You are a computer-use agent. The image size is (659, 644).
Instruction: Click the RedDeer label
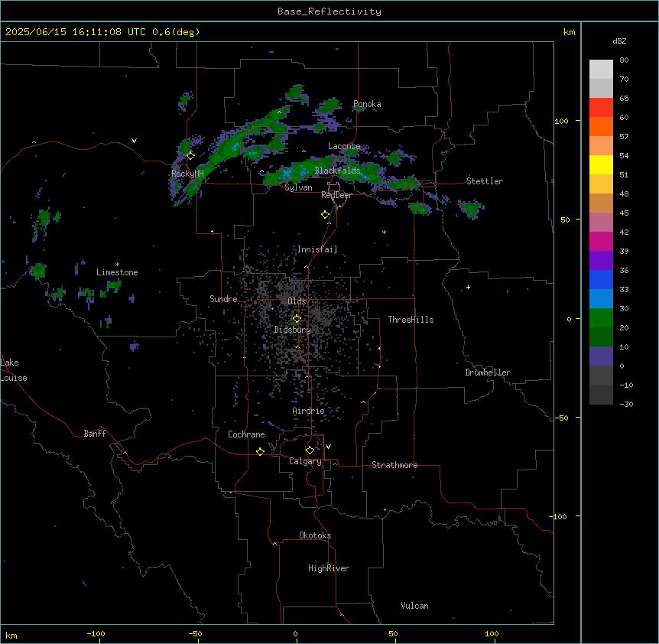(336, 195)
